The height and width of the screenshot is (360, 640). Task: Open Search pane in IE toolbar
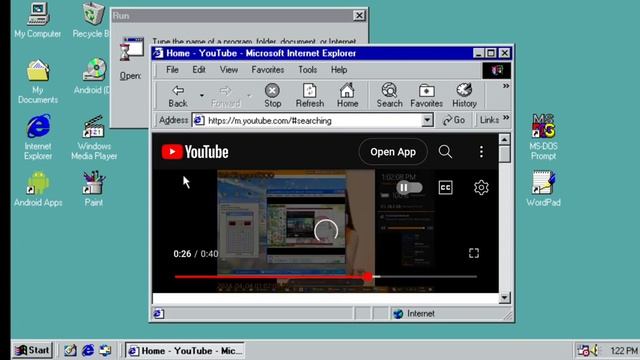coord(389,96)
